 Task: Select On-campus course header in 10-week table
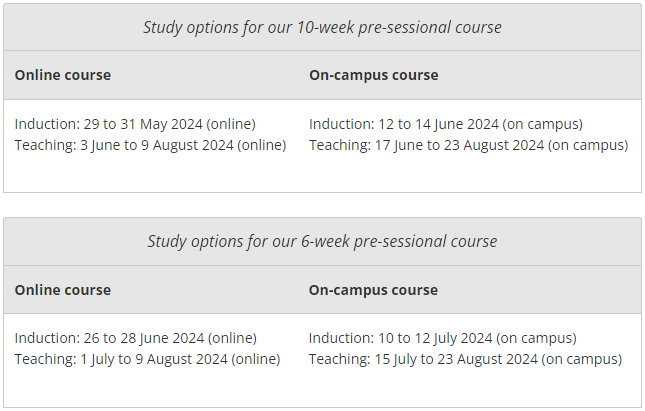click(374, 75)
